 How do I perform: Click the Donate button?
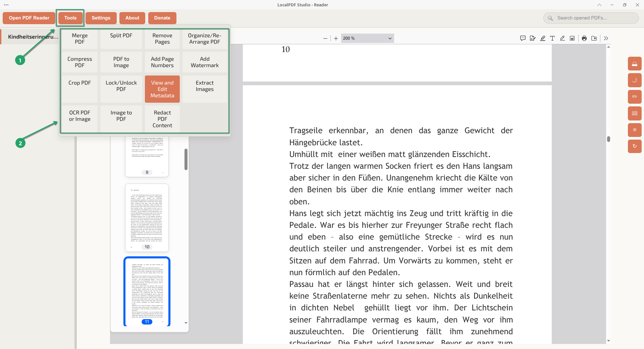click(x=162, y=18)
